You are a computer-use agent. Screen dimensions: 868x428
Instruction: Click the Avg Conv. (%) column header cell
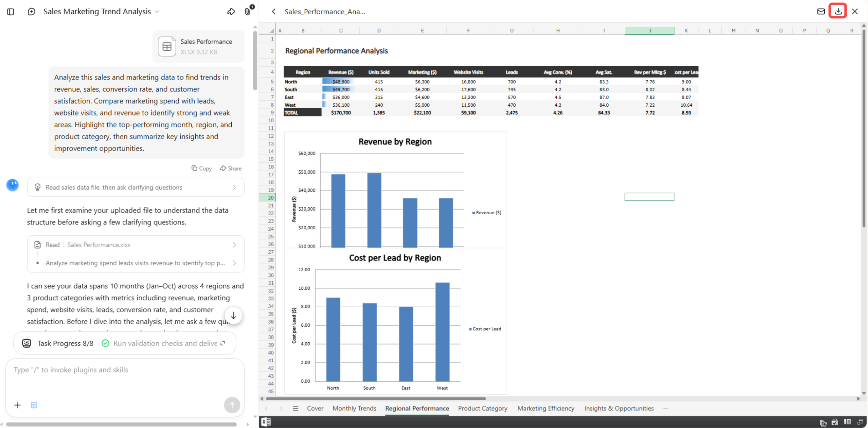(558, 72)
